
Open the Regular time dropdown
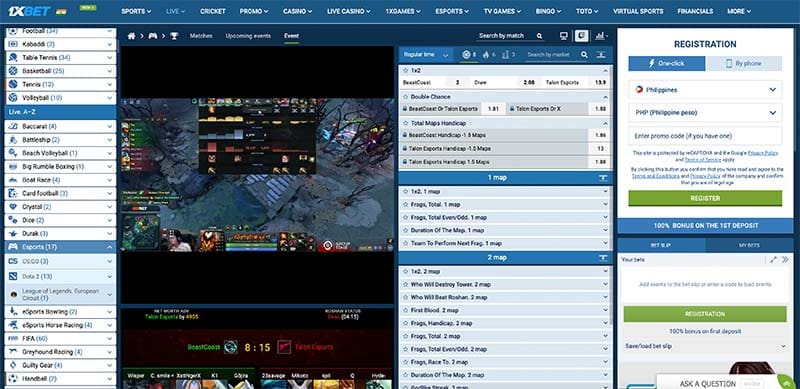(x=426, y=55)
